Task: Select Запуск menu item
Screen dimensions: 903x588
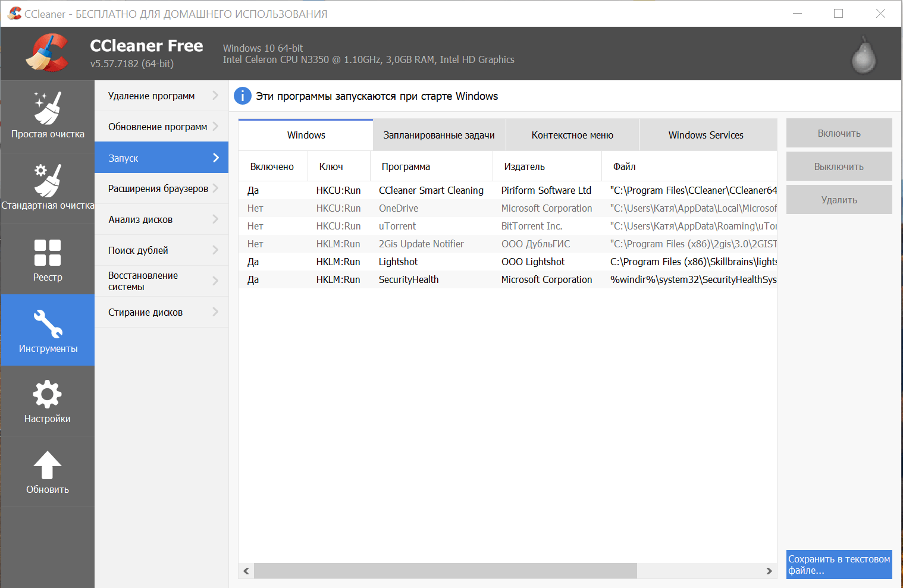Action: (161, 158)
